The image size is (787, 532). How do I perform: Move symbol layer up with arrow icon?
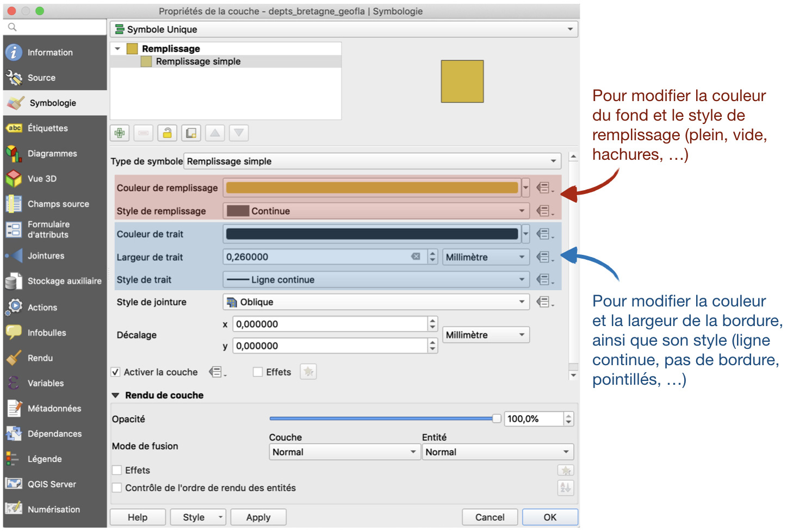pos(215,133)
